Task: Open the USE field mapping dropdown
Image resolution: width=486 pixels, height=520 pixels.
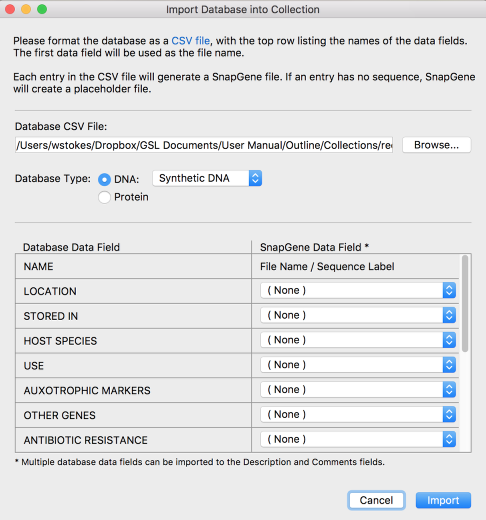Action: click(x=358, y=365)
